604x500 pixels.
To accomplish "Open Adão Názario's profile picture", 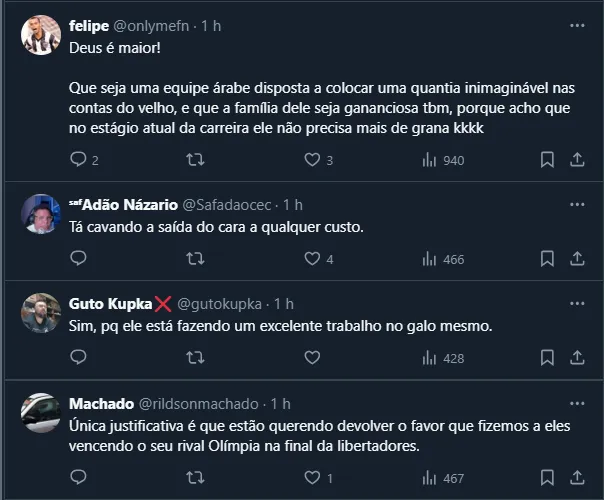I will click(41, 213).
